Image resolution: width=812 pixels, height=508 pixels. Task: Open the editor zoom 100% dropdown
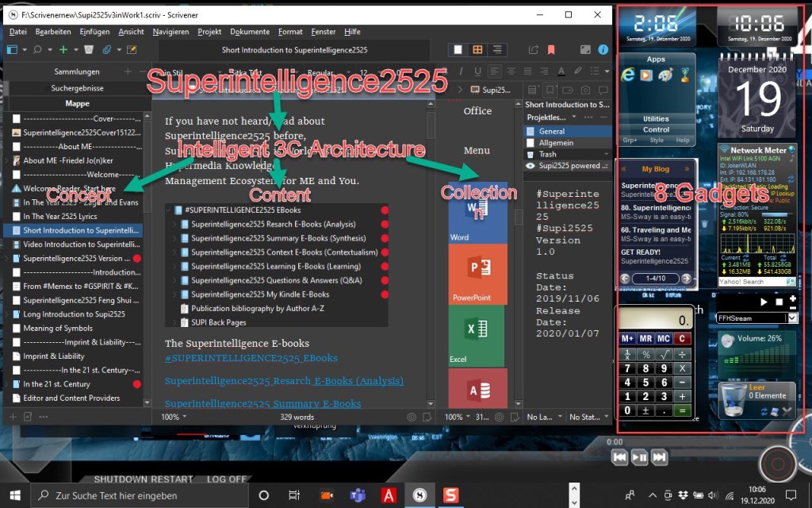[x=174, y=417]
